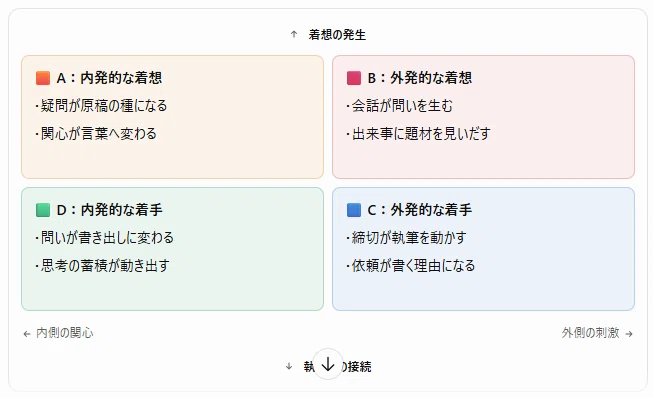
Task: Click the orange swatch beside A:内発的な着想
Action: (x=43, y=78)
